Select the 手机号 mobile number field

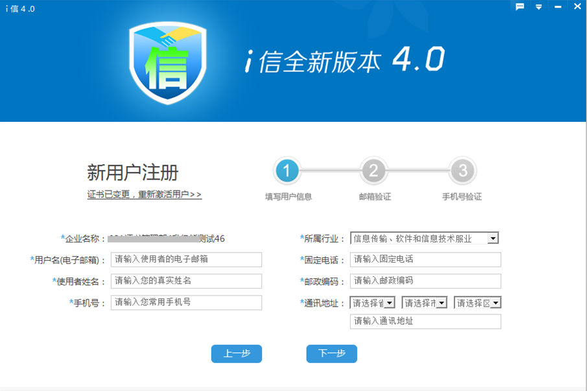186,302
